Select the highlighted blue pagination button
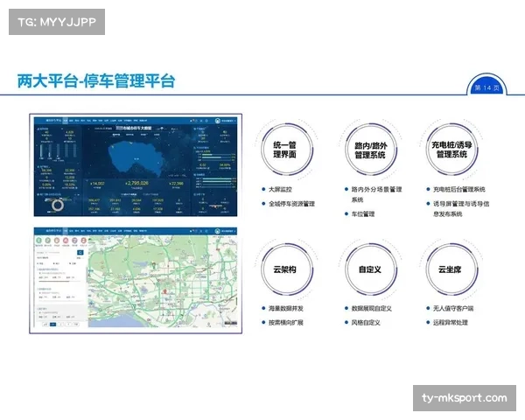 click(52, 325)
